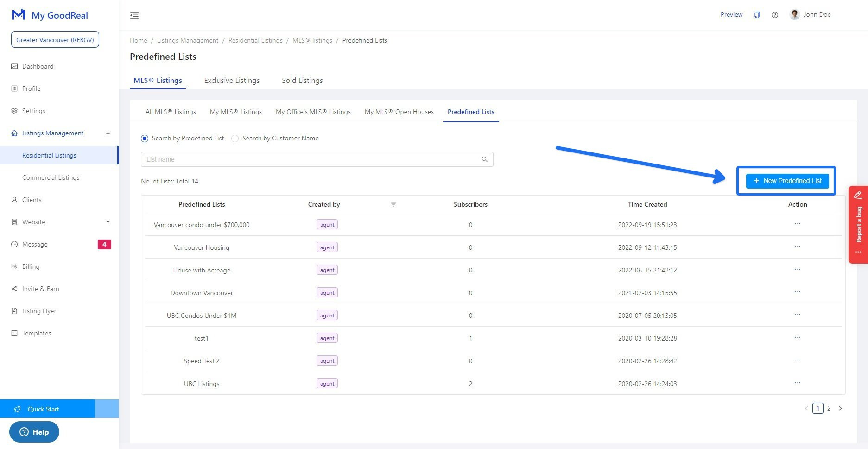Click the help question mark icon in header
The width and height of the screenshot is (868, 449).
pyautogui.click(x=774, y=15)
